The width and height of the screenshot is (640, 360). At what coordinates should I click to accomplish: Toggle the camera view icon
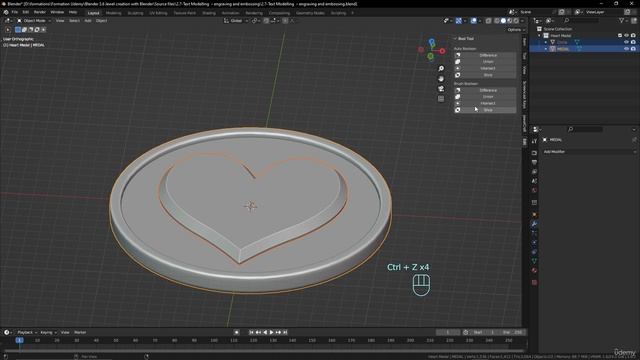pyautogui.click(x=441, y=89)
